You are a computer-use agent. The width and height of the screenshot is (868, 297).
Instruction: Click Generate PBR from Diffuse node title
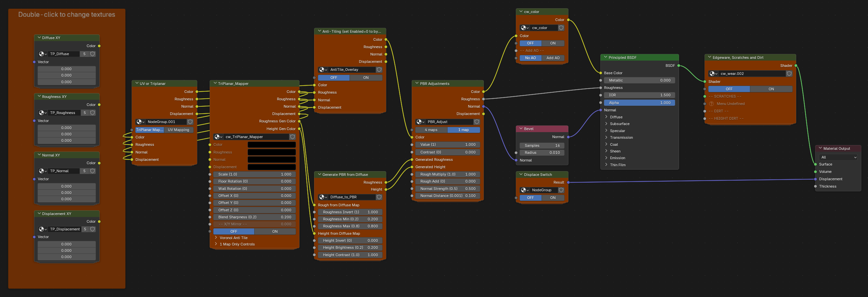click(345, 175)
